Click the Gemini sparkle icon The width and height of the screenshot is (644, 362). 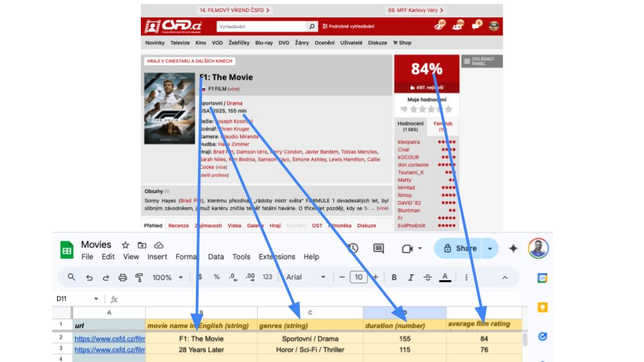(513, 248)
